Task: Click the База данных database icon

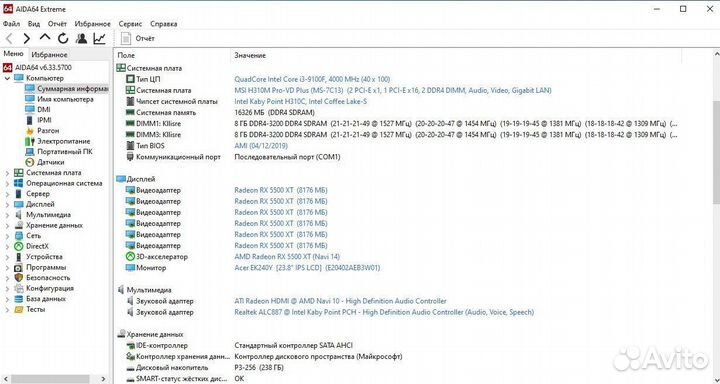Action: (x=19, y=299)
